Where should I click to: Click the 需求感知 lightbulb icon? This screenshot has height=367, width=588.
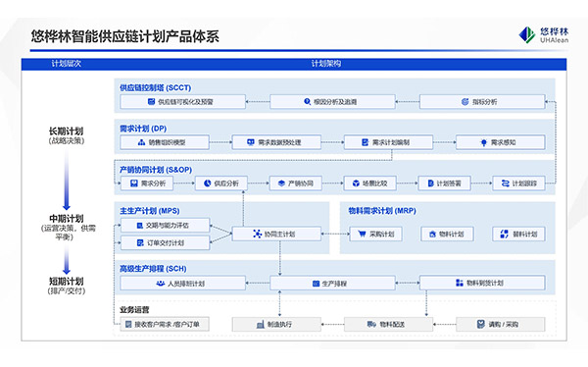point(484,142)
